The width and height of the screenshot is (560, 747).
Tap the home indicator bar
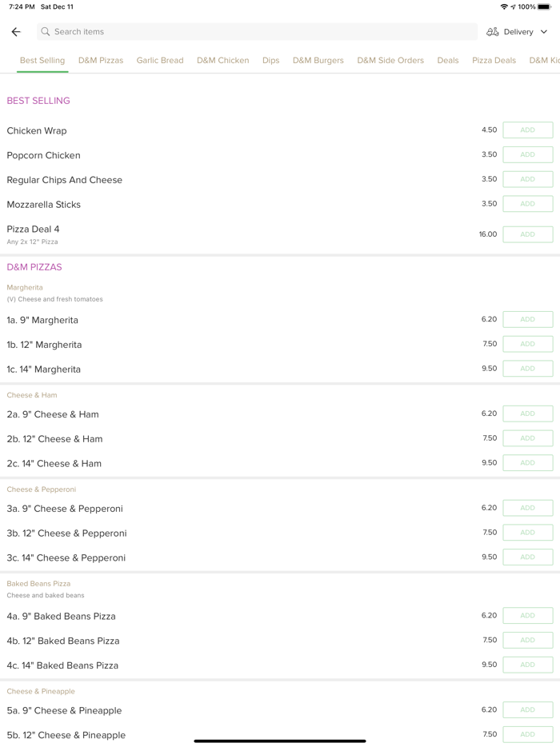pos(280,741)
